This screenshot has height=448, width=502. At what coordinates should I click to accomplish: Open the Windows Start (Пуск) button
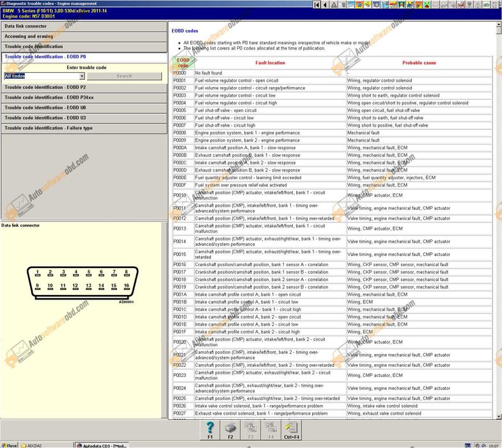(x=10, y=445)
